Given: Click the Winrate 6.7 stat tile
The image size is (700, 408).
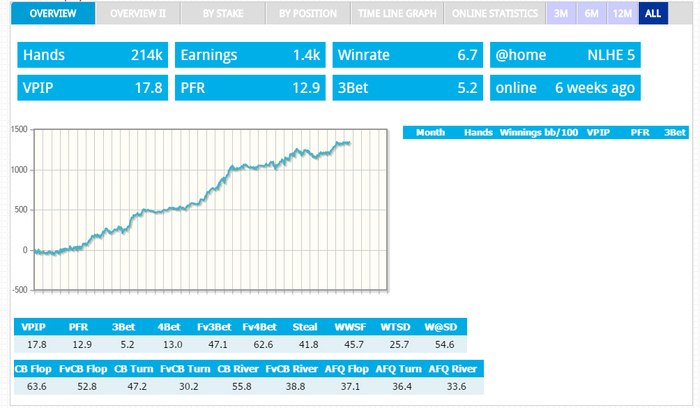Looking at the screenshot, I should pyautogui.click(x=408, y=55).
